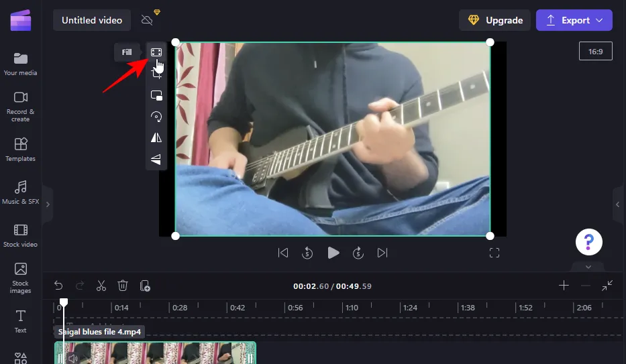Select the picture-in-picture tool icon

[156, 95]
